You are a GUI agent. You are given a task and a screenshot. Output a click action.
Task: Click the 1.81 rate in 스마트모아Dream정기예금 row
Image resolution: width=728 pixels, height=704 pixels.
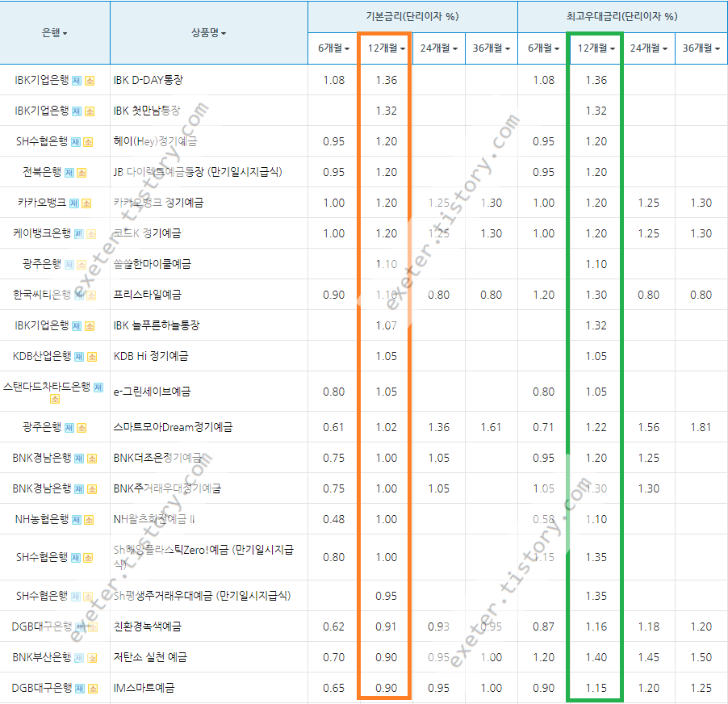701,427
